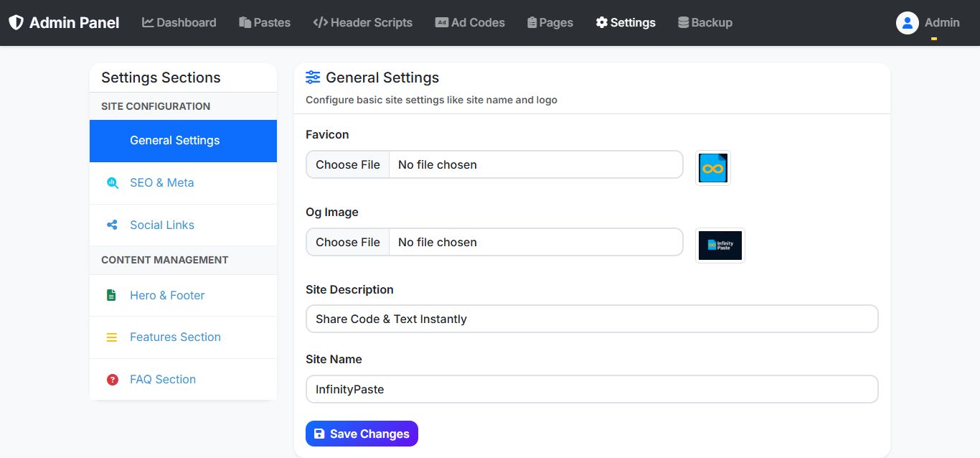Open the Dashboard navigation item
980x458 pixels.
tap(179, 23)
